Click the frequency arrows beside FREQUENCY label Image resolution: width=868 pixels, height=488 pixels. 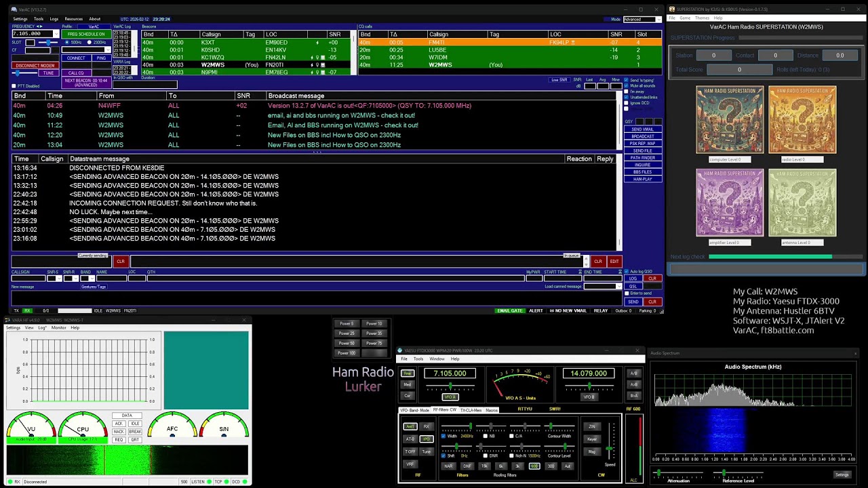pos(39,26)
